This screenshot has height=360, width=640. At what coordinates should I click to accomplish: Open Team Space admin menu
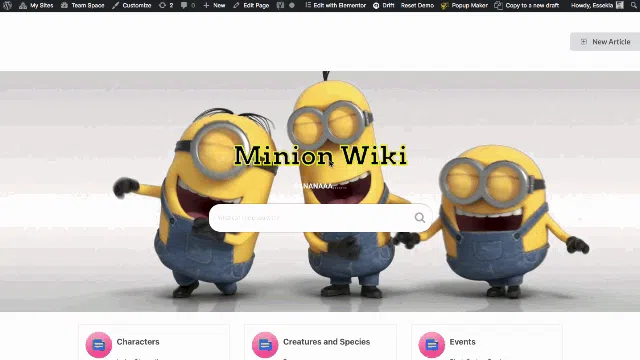[x=82, y=5]
